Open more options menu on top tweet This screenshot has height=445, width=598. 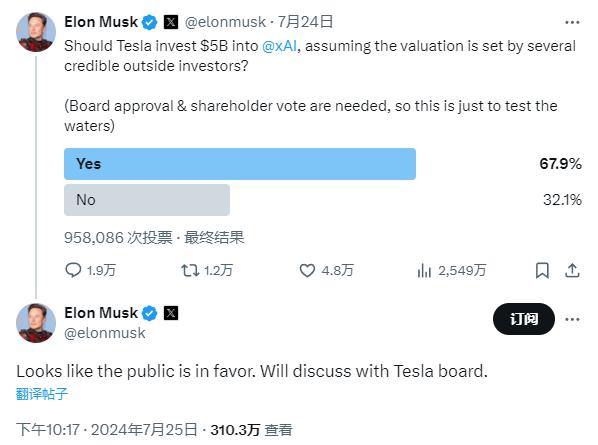pos(572,22)
